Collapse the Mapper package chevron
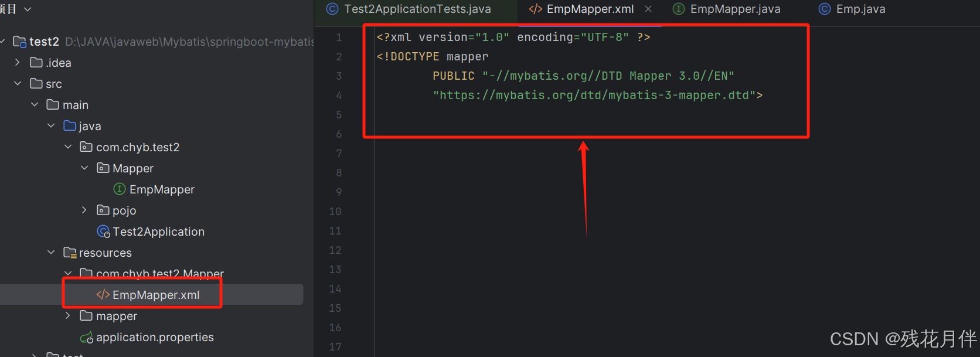Image resolution: width=980 pixels, height=357 pixels. pyautogui.click(x=84, y=168)
